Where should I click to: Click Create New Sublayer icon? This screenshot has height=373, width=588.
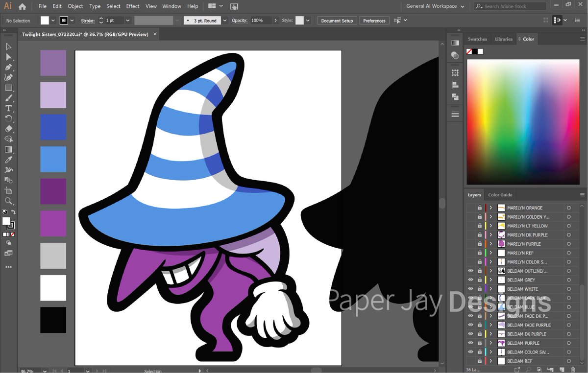pyautogui.click(x=550, y=369)
